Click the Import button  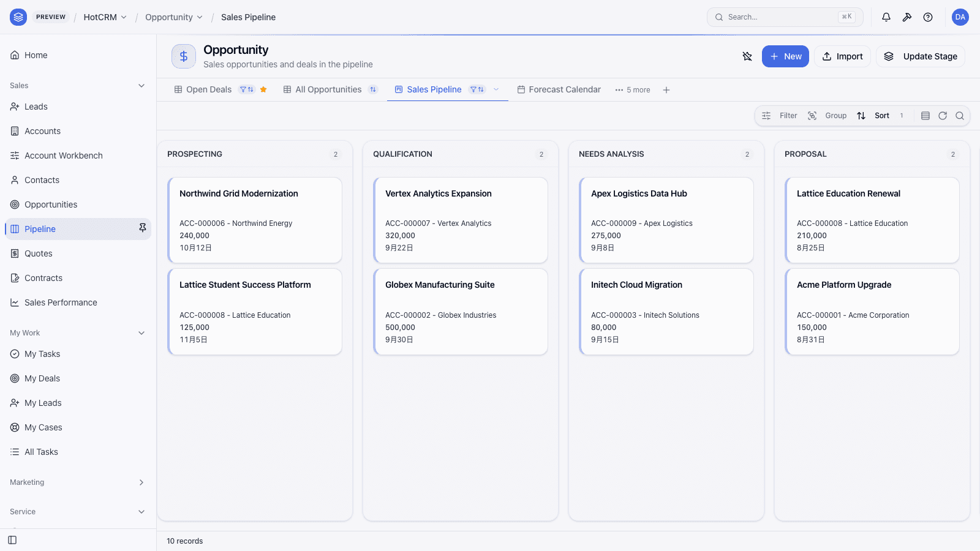[x=842, y=56]
